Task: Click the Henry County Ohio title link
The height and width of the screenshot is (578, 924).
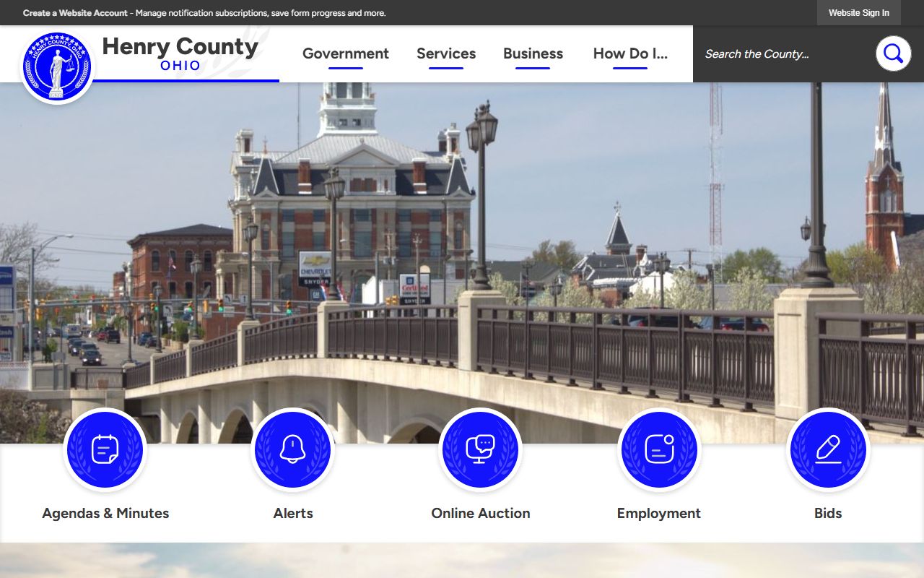Action: pyautogui.click(x=180, y=53)
